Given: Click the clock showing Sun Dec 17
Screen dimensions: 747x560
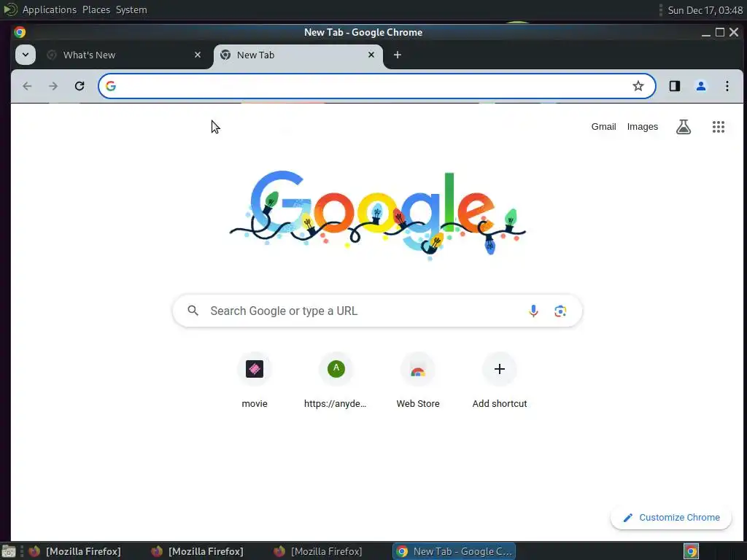Looking at the screenshot, I should [x=705, y=10].
